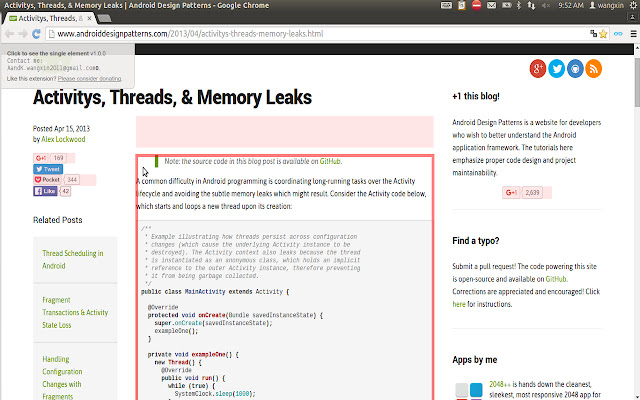Open the GitHub link under Find a typo
The width and height of the screenshot is (640, 400).
tap(556, 279)
